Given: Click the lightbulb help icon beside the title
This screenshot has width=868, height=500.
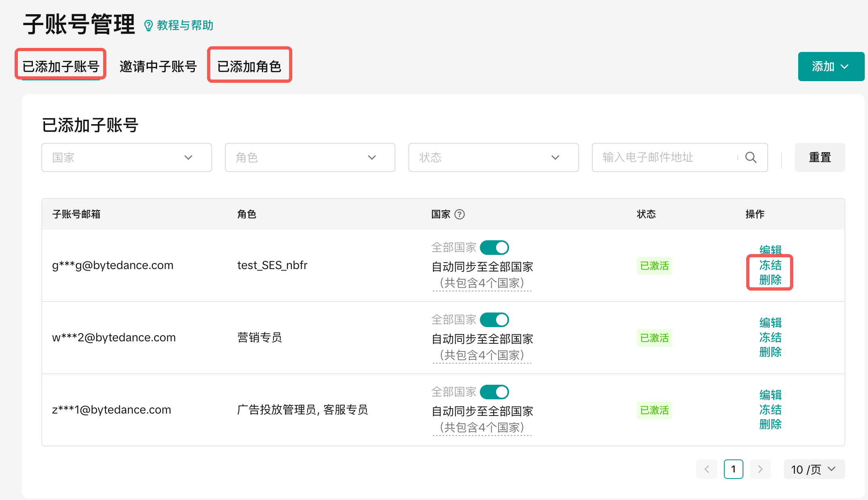Looking at the screenshot, I should pyautogui.click(x=149, y=26).
